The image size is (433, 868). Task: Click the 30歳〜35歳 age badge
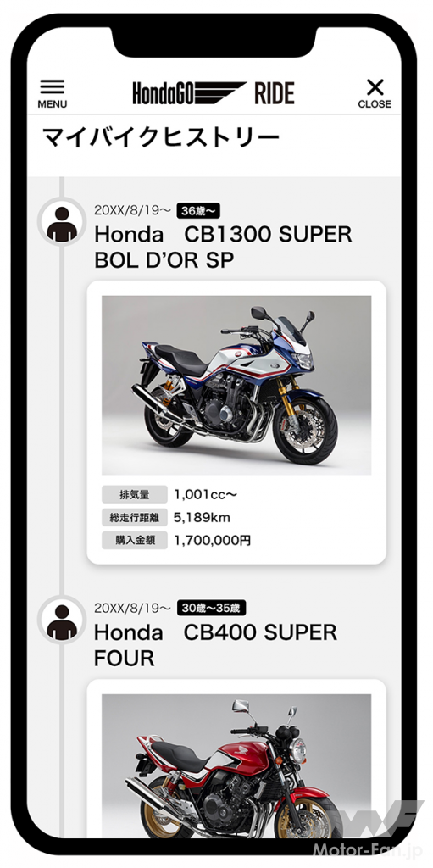212,608
